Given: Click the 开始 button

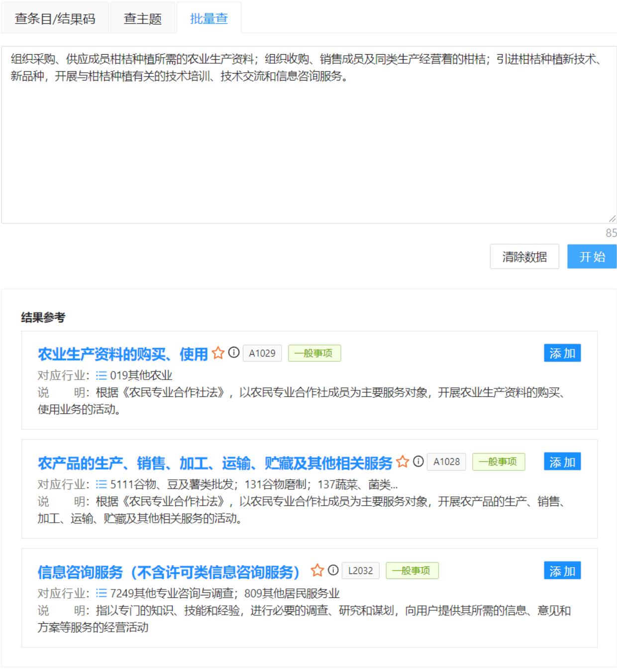Looking at the screenshot, I should [x=592, y=257].
